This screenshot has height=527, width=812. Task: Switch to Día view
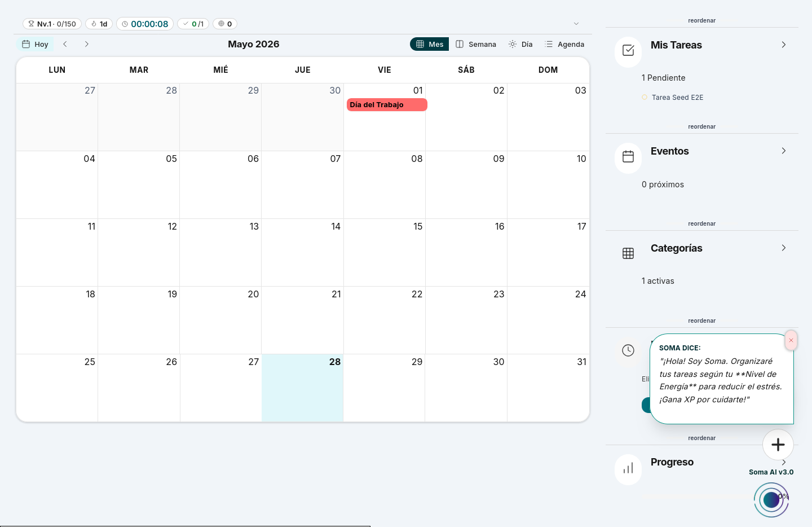[x=520, y=44]
